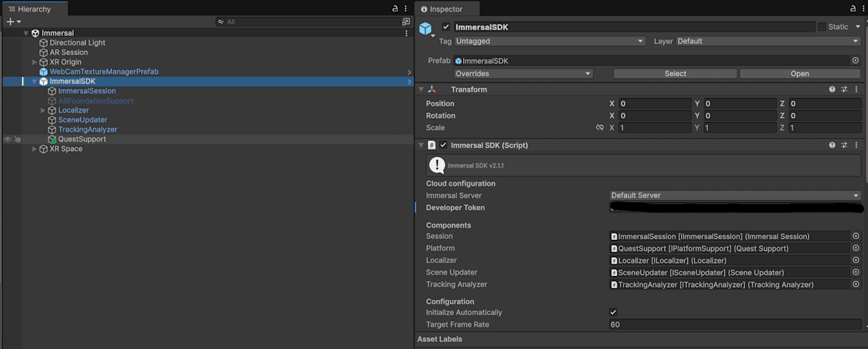This screenshot has height=349, width=868.
Task: Collapse the Immersal SDK script foldout
Action: pos(421,145)
